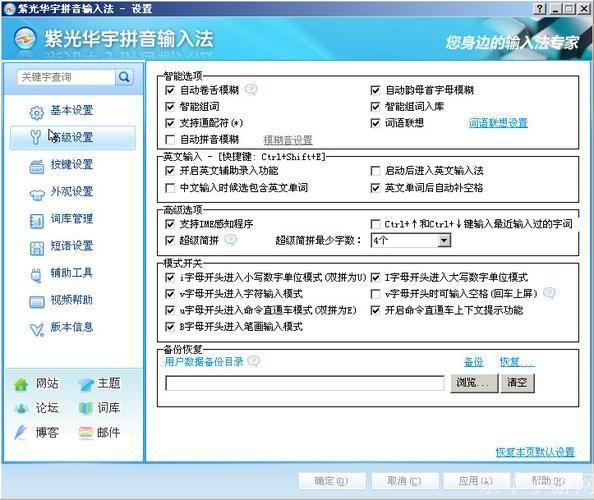Toggle 智能组词入库 checkbox
The image size is (594, 500).
[x=375, y=107]
